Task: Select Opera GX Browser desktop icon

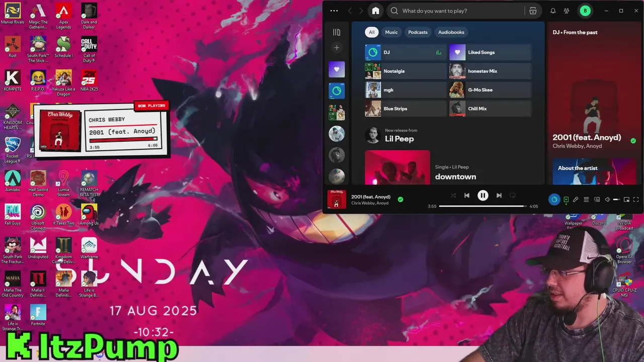Action: tap(624, 250)
